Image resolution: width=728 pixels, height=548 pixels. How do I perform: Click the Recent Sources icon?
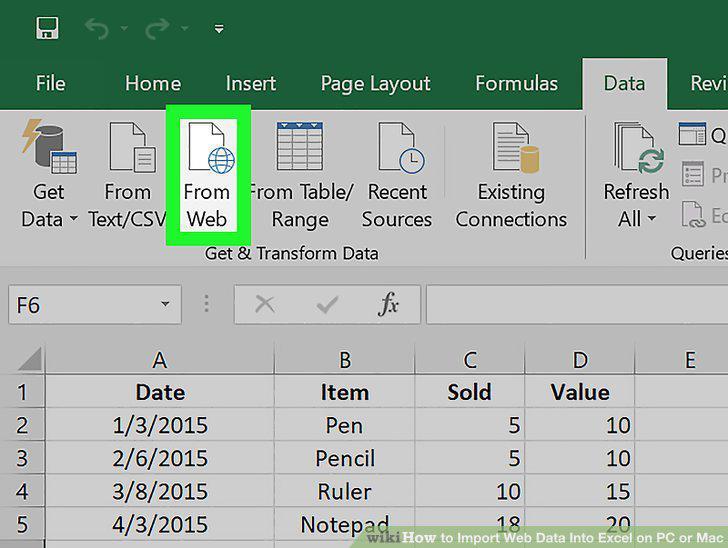pyautogui.click(x=401, y=147)
